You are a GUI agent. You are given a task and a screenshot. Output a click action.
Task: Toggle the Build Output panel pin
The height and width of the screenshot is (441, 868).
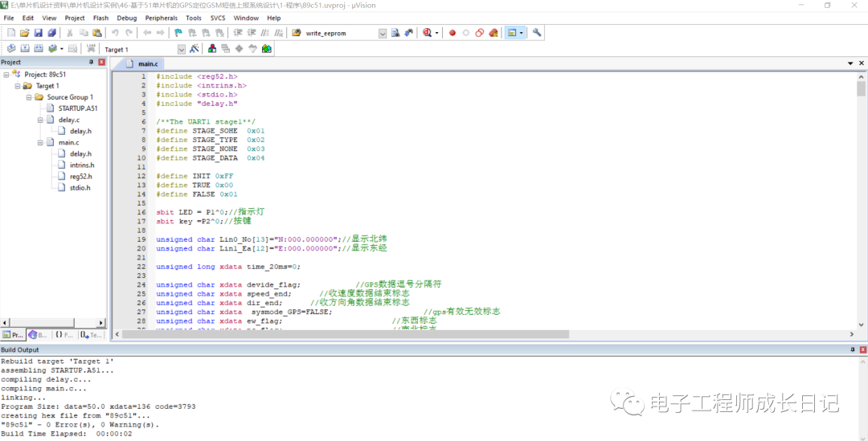pyautogui.click(x=853, y=350)
